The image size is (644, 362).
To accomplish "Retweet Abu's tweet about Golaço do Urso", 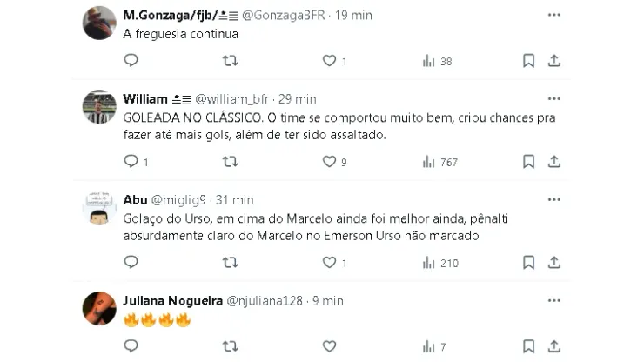I will [231, 262].
